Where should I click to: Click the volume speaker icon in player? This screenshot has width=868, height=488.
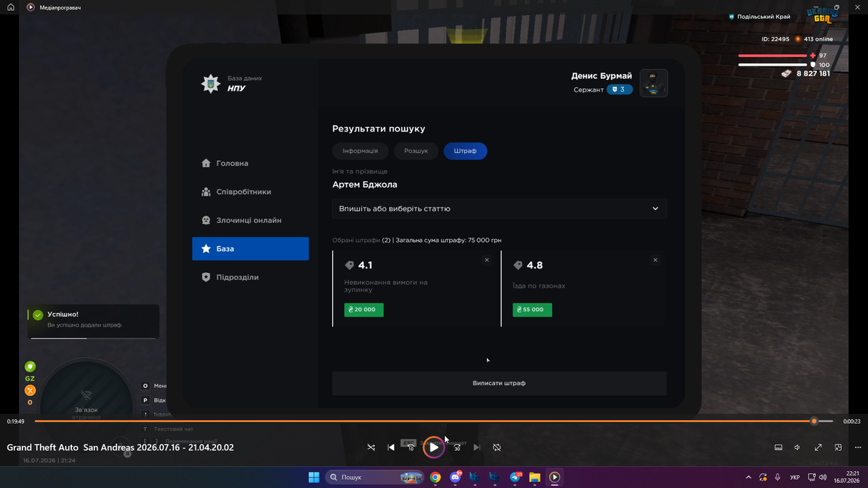coord(798,447)
